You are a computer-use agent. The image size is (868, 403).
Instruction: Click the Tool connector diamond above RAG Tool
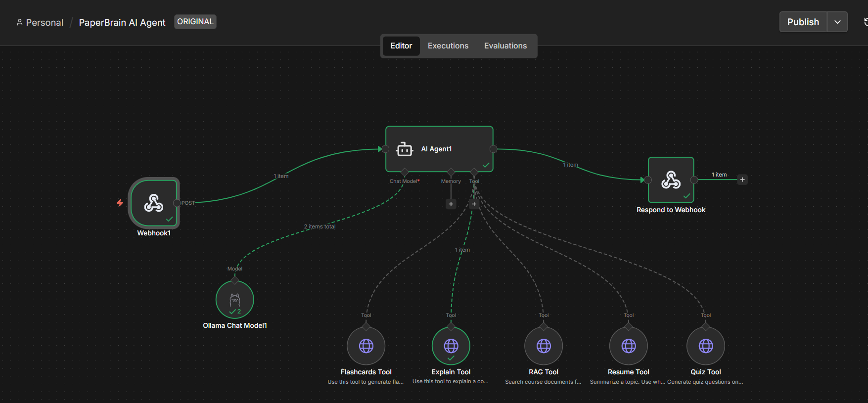tap(544, 326)
